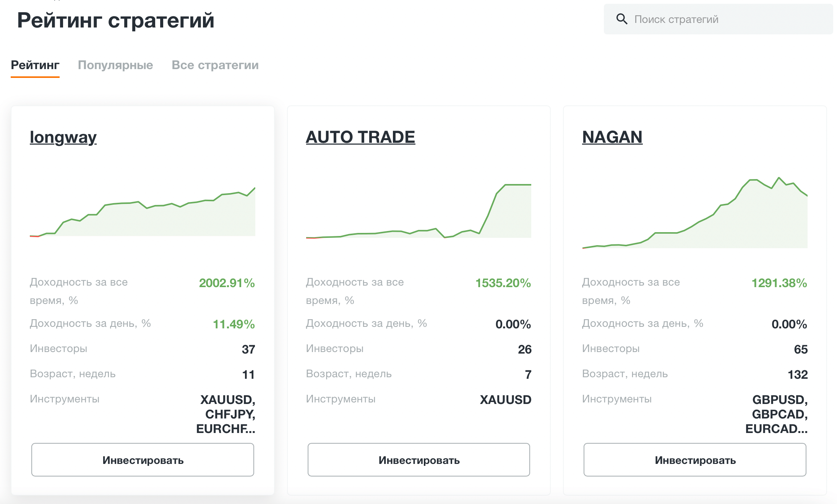Click AUTO TRADE's 1535.20% all-time return
Viewport: 837px width, 504px height.
pos(503,283)
